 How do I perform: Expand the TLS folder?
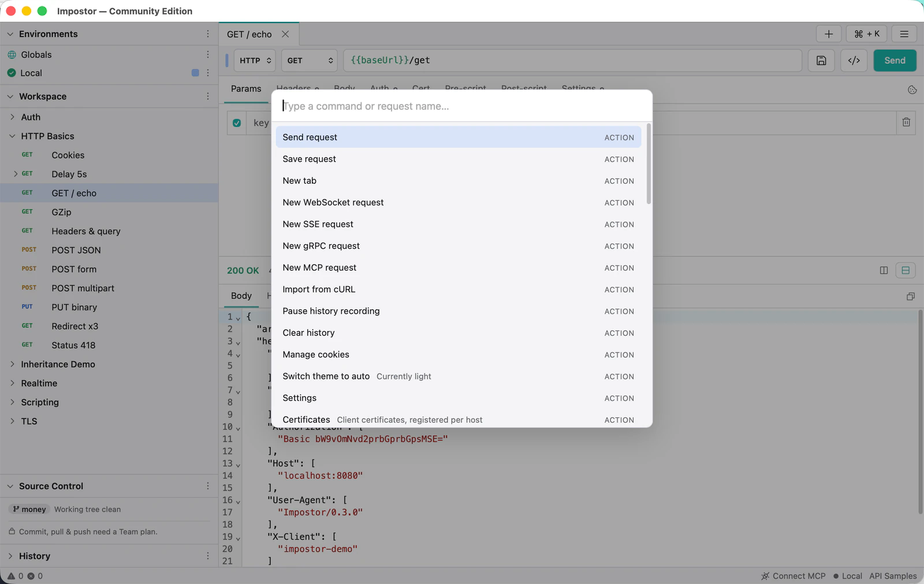point(12,421)
